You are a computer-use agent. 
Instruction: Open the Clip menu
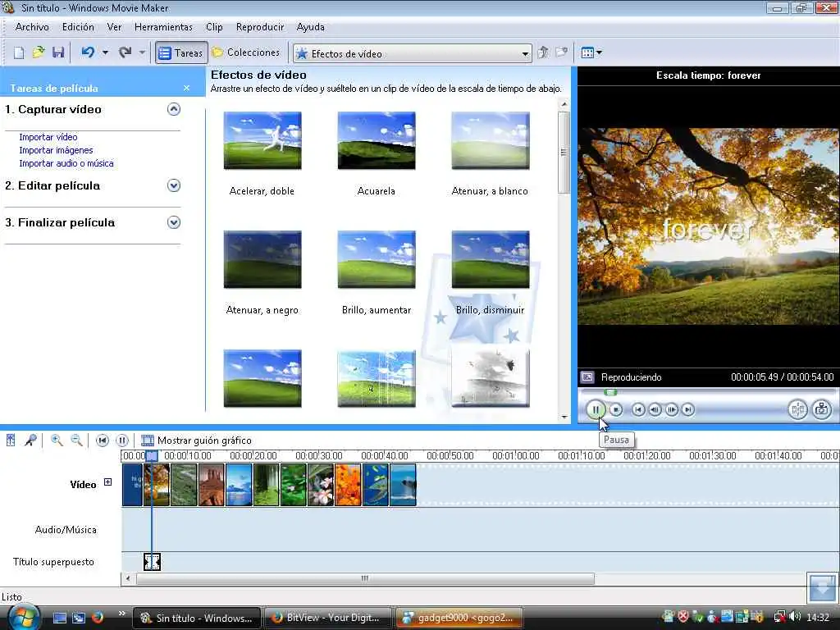click(214, 27)
